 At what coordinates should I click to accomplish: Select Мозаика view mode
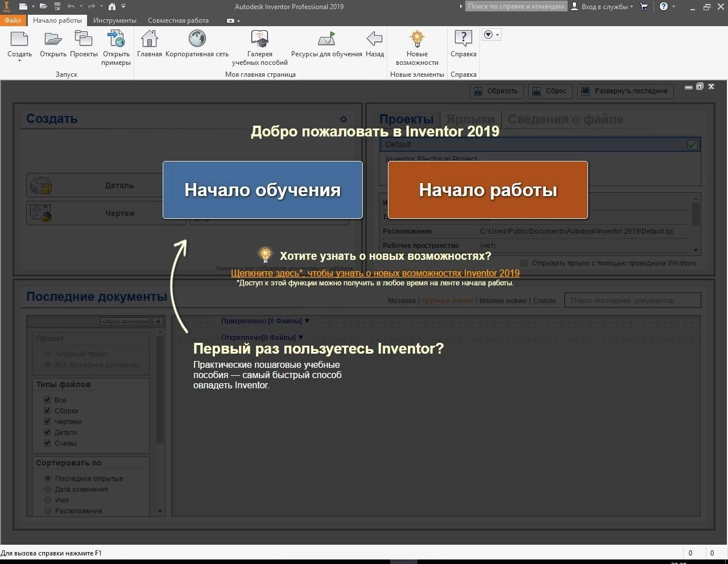click(402, 301)
